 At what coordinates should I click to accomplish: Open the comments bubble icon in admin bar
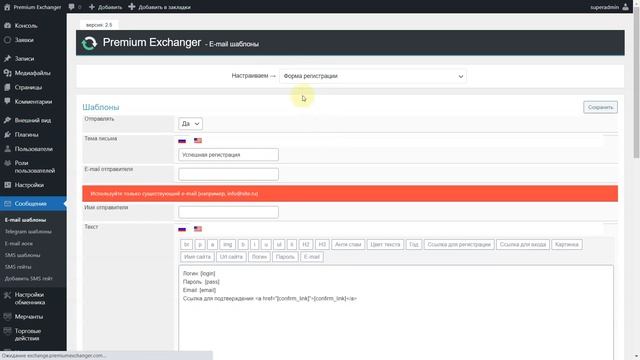(x=71, y=7)
